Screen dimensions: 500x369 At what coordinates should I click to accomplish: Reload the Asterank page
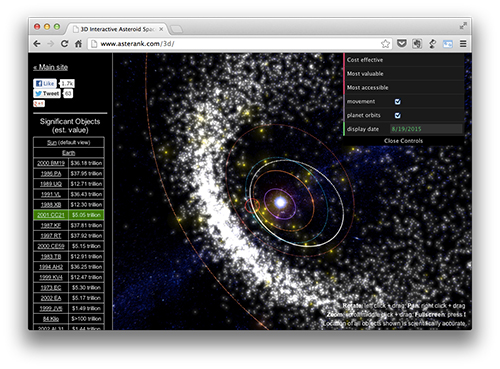pos(64,44)
